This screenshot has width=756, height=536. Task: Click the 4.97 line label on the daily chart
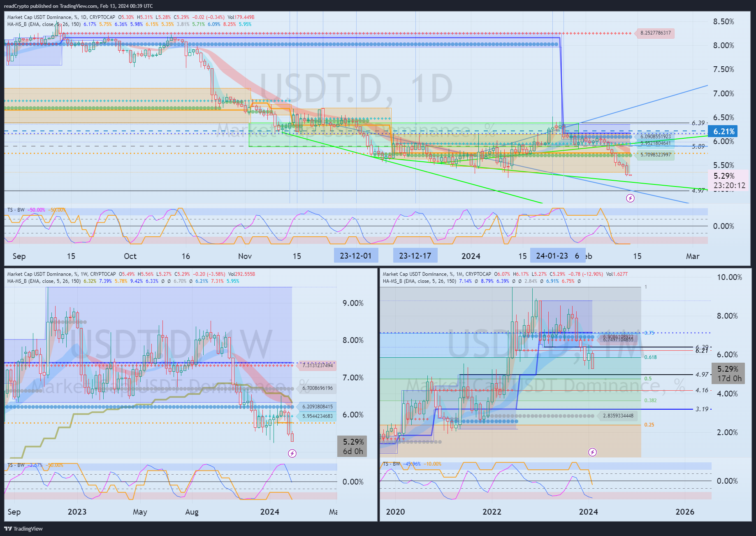(x=698, y=191)
